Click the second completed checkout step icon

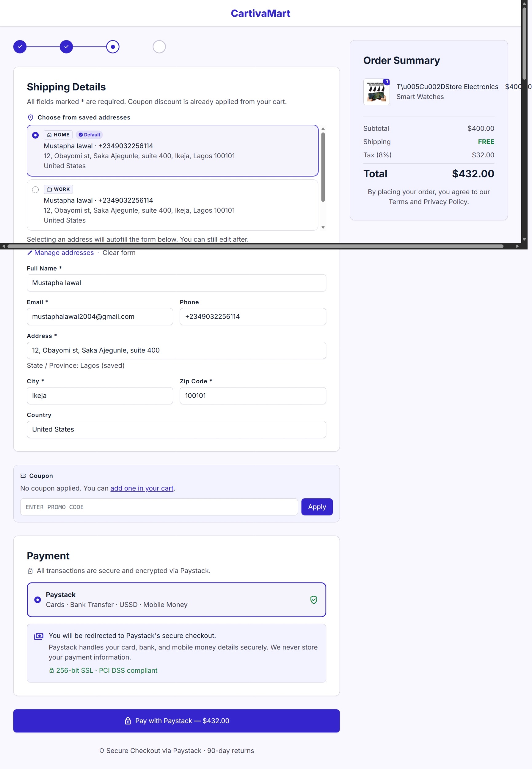tap(66, 47)
